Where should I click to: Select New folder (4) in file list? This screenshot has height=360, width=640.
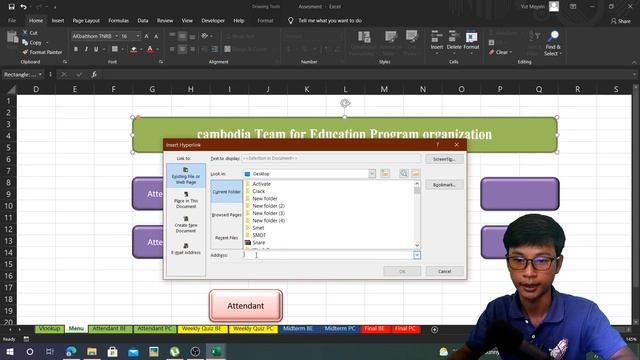(x=268, y=220)
